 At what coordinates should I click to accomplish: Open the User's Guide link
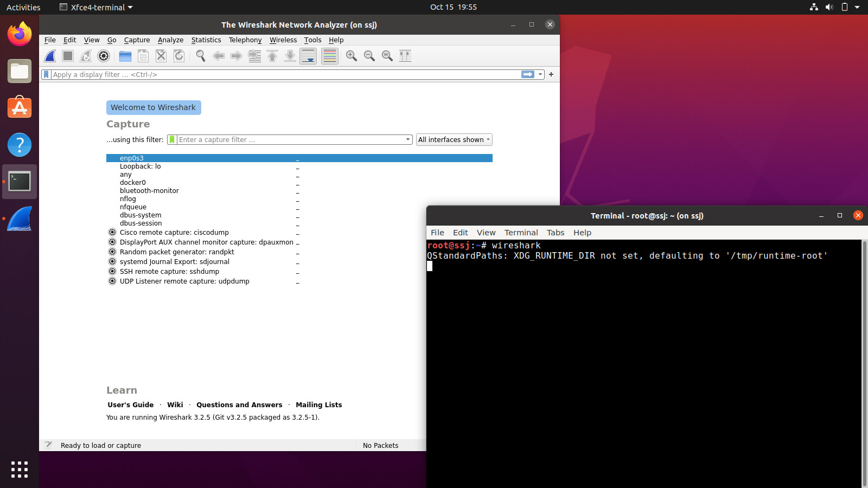[x=131, y=405]
